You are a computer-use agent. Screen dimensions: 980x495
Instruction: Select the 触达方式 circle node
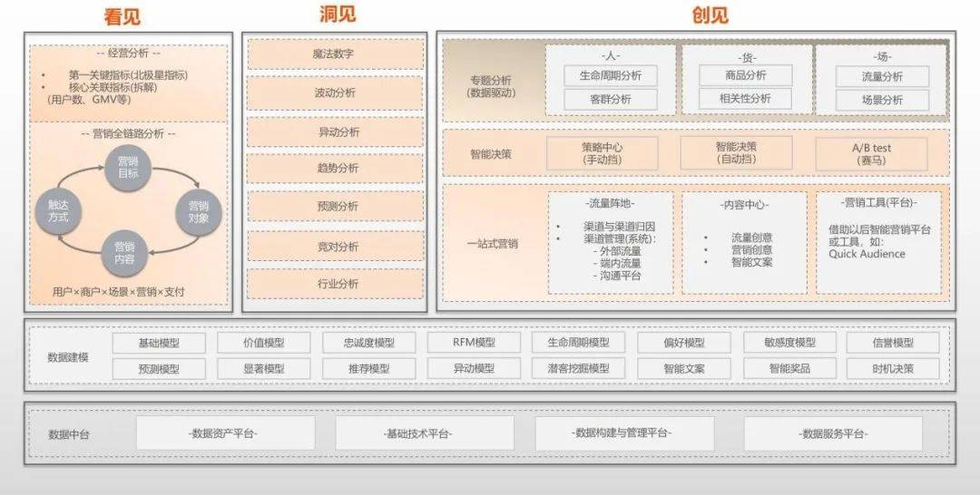(58, 212)
